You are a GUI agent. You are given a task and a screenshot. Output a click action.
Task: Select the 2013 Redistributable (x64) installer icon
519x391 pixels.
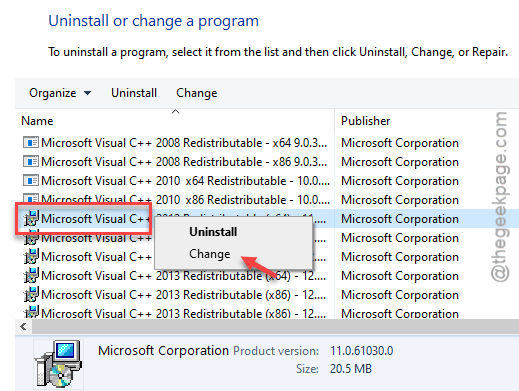pyautogui.click(x=31, y=276)
